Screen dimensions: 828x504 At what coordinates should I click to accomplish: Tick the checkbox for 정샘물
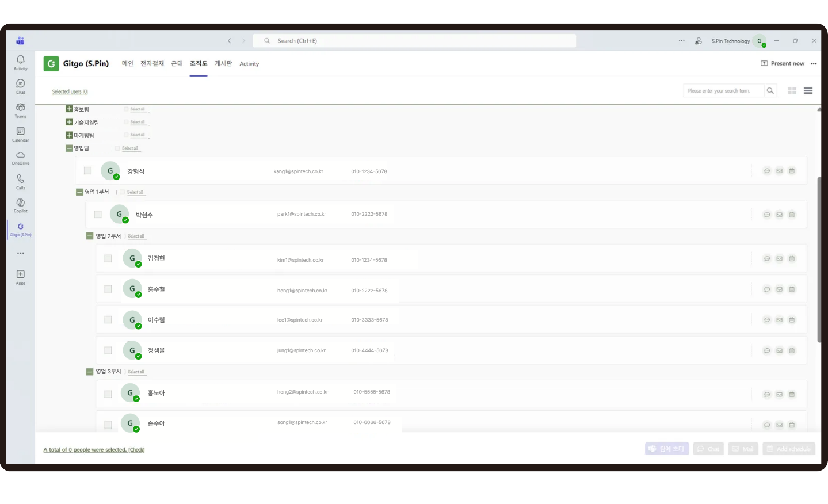[108, 350]
